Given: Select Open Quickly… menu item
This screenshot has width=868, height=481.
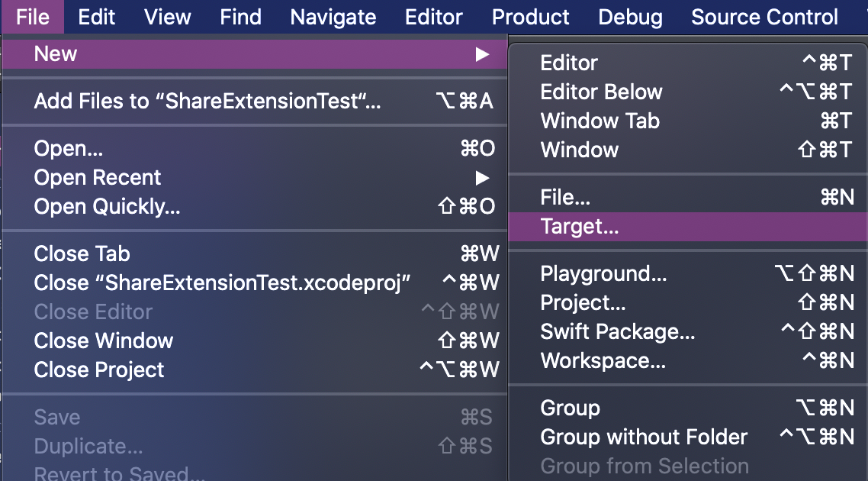Looking at the screenshot, I should tap(107, 207).
